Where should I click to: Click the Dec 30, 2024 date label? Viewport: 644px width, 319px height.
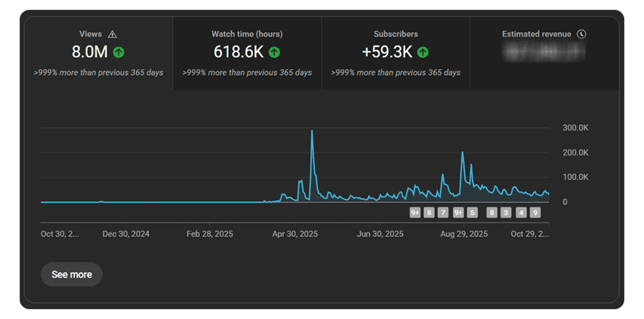click(126, 234)
